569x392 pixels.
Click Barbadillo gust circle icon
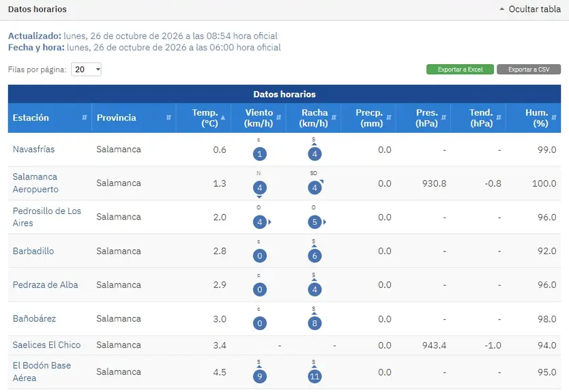click(315, 256)
